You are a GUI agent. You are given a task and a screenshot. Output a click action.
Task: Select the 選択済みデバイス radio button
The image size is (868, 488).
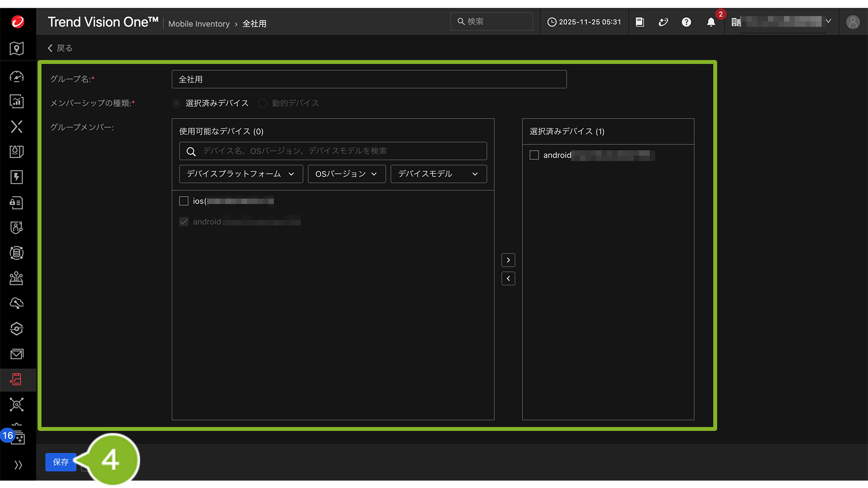[177, 103]
